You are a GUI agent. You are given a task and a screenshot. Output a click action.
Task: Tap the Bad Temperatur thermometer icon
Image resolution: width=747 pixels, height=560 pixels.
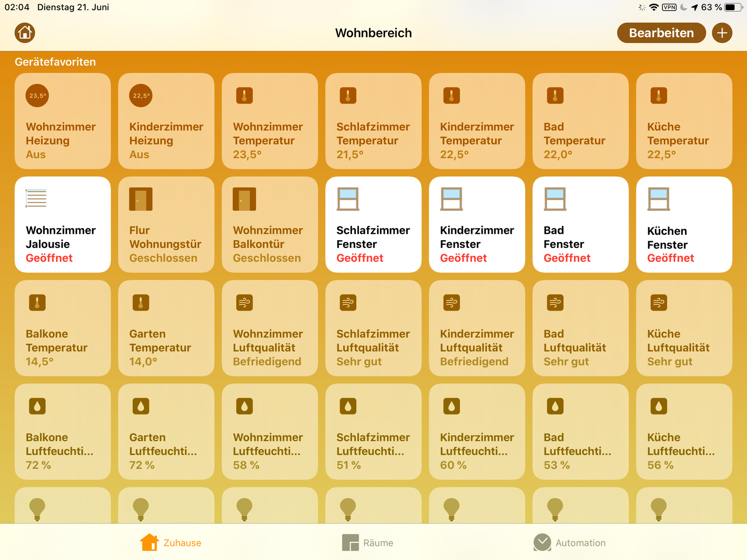pyautogui.click(x=555, y=96)
